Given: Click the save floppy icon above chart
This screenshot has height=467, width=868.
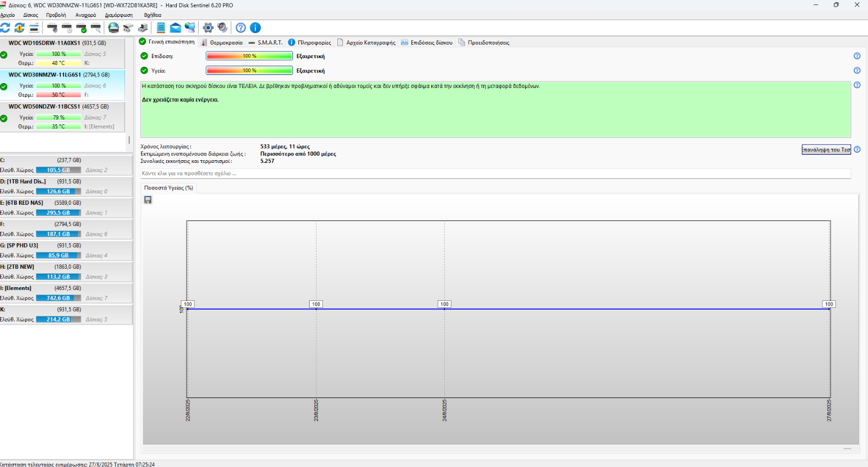Looking at the screenshot, I should 148,200.
